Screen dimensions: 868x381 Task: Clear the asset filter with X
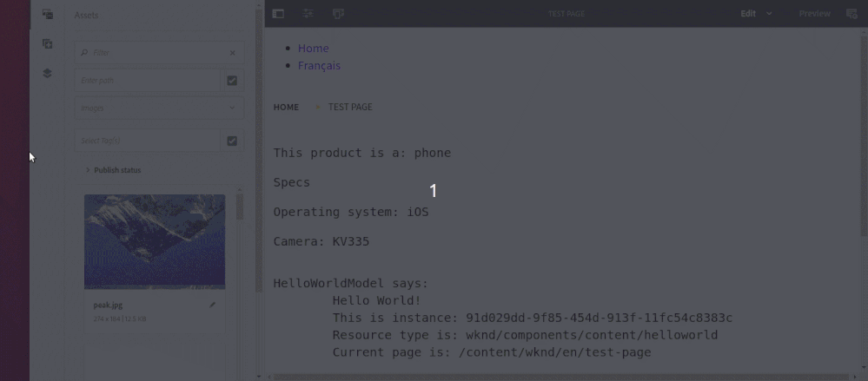point(232,53)
